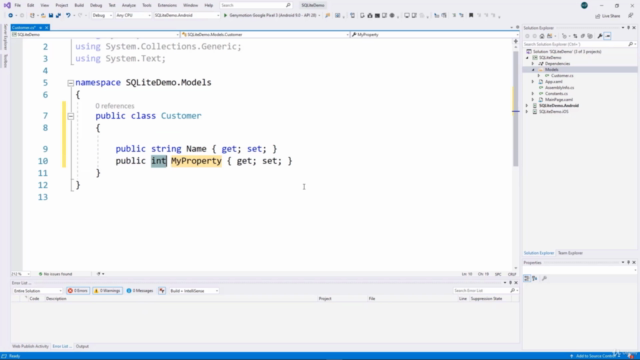Click the New Project icon in toolbar
Image resolution: width=640 pixels, height=360 pixels.
point(32,16)
